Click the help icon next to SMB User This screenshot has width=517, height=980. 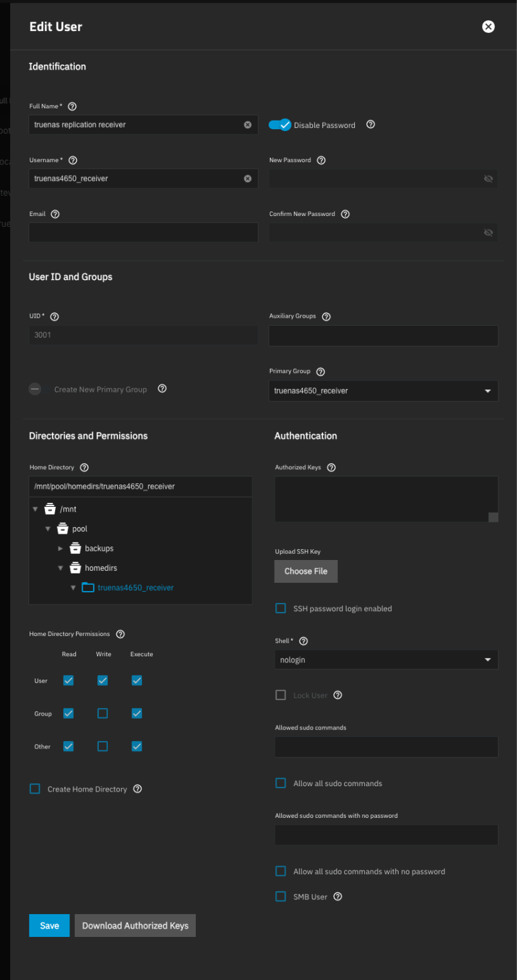(x=338, y=897)
